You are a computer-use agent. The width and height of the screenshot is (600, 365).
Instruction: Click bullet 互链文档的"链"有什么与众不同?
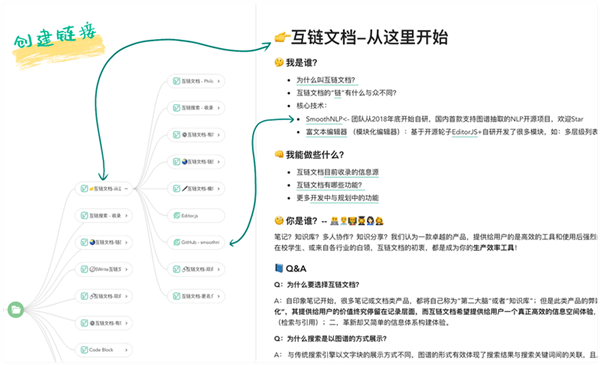coord(346,93)
